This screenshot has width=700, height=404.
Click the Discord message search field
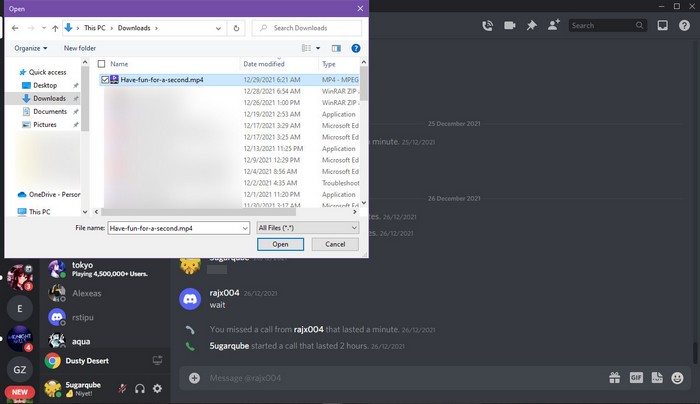608,25
